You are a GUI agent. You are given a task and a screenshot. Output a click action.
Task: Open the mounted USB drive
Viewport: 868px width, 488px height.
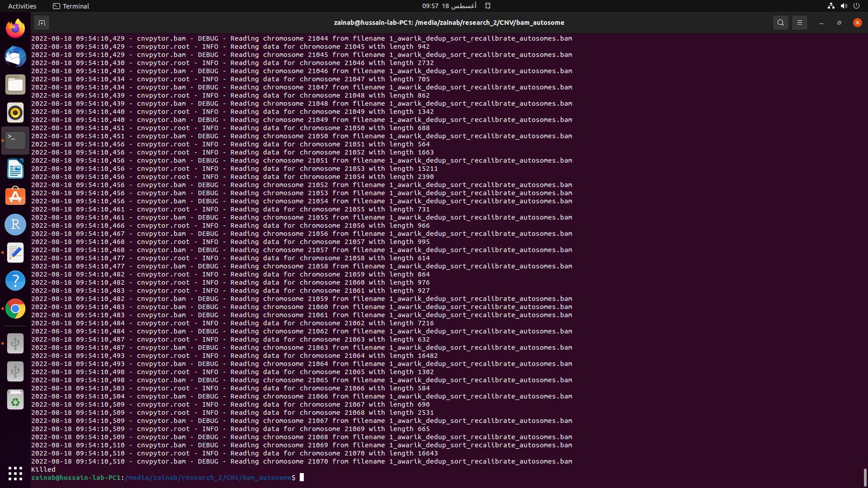15,343
